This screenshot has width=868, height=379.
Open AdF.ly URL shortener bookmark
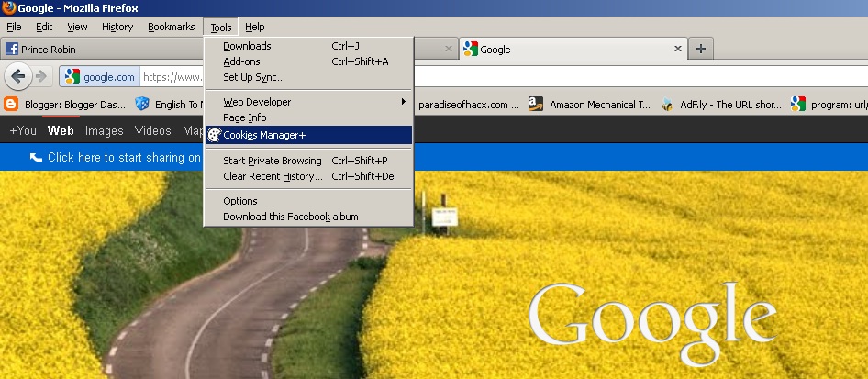(x=722, y=104)
